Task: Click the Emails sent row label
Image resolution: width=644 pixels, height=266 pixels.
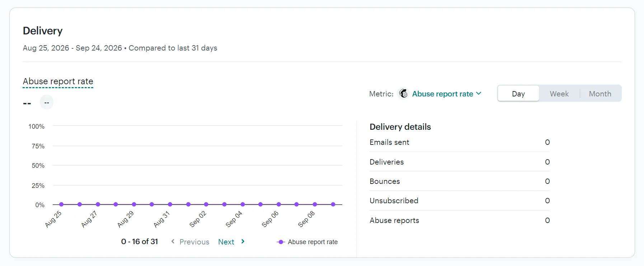Action: point(389,142)
